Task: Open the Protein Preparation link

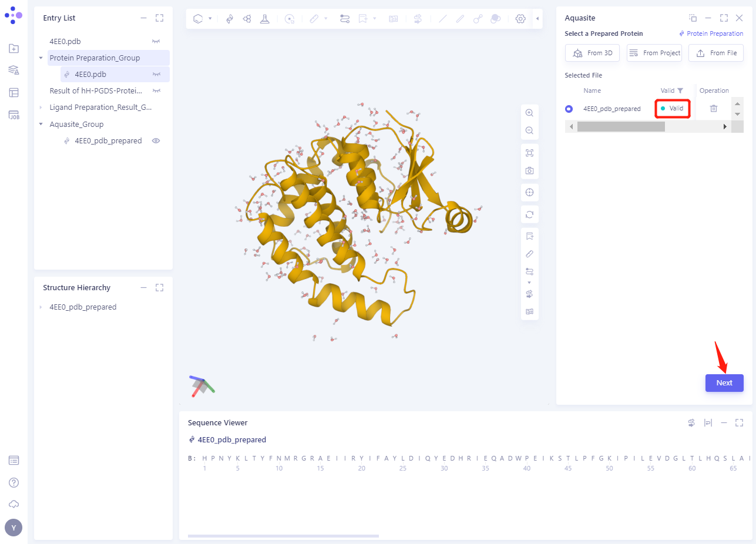Action: [x=711, y=34]
